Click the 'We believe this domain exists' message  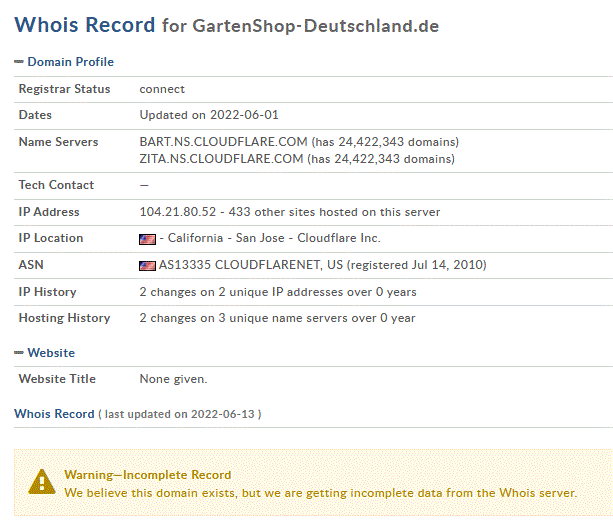(321, 493)
